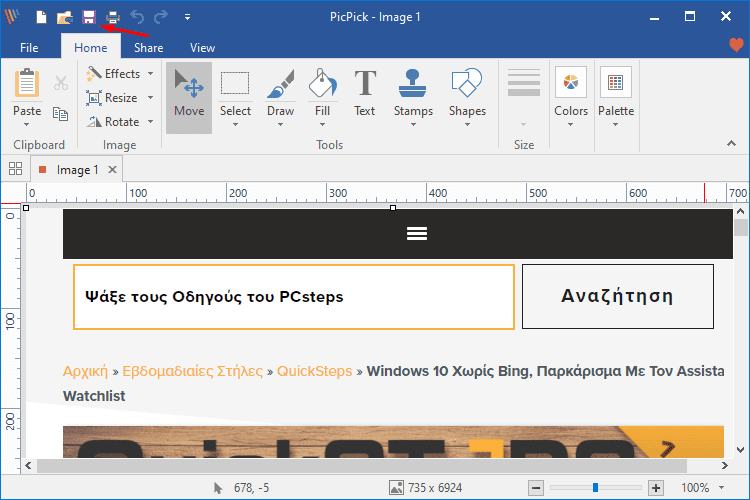Image resolution: width=750 pixels, height=500 pixels.
Task: Save the image with the floppy disk icon
Action: pyautogui.click(x=88, y=17)
